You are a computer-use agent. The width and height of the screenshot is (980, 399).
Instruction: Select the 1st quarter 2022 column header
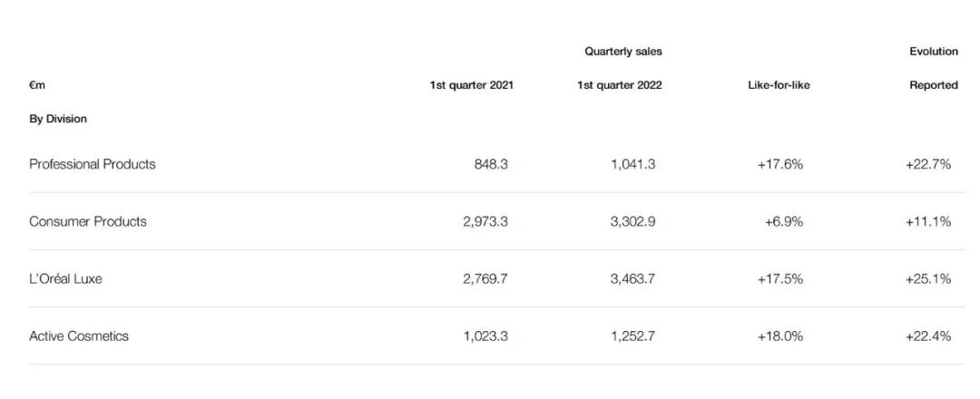point(620,85)
